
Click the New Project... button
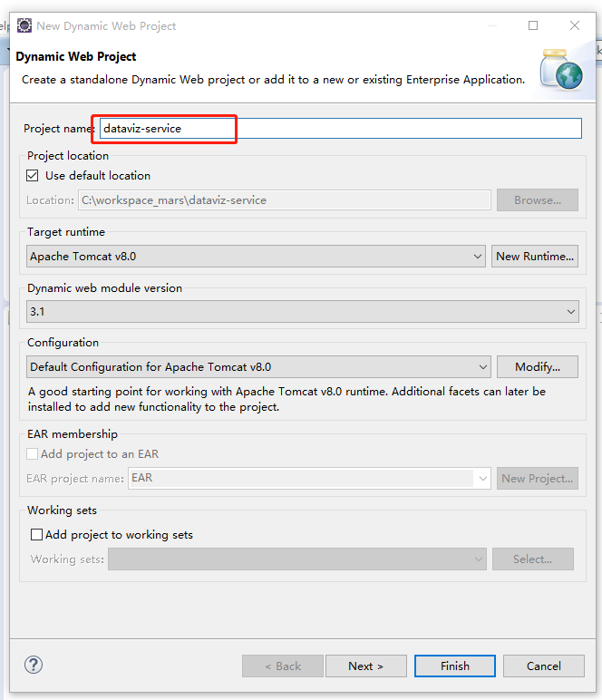click(538, 478)
